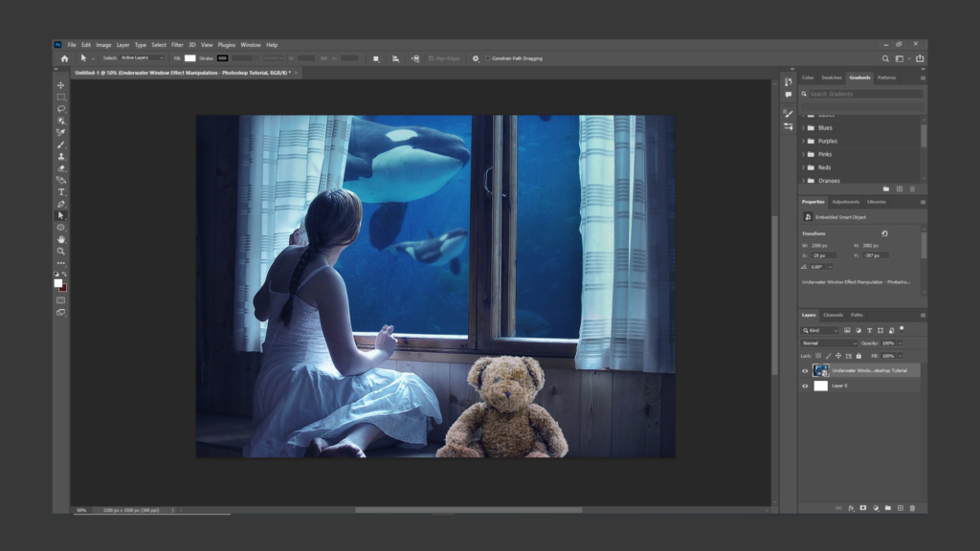Toggle Align Edges checkbox
This screenshot has width=980, height=551.
coord(431,58)
